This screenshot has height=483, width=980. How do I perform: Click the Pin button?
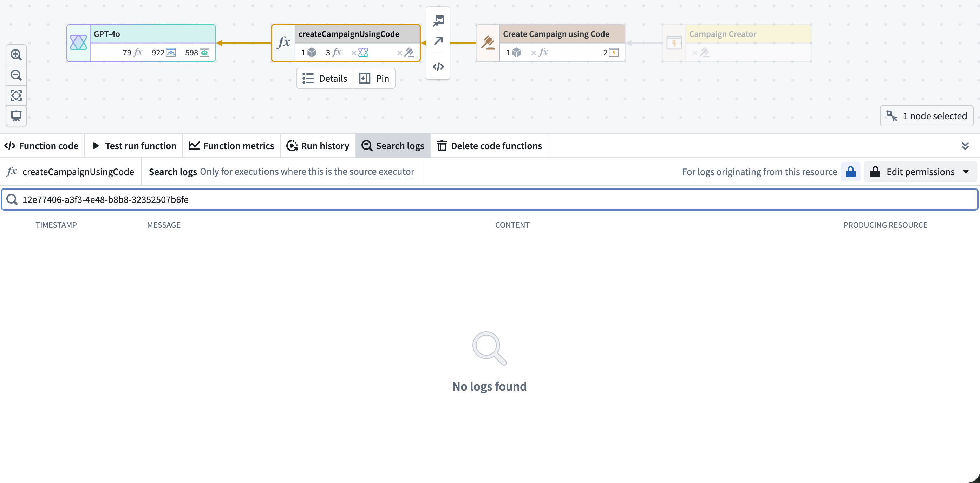(x=374, y=78)
